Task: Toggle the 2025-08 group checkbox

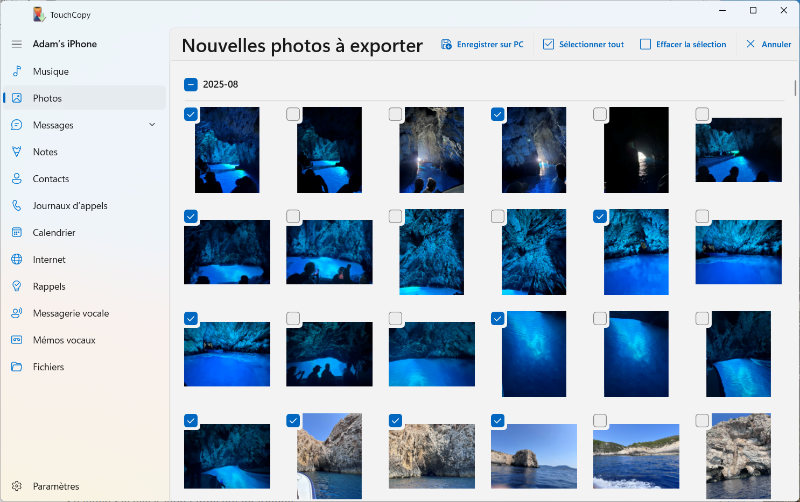Action: [191, 84]
